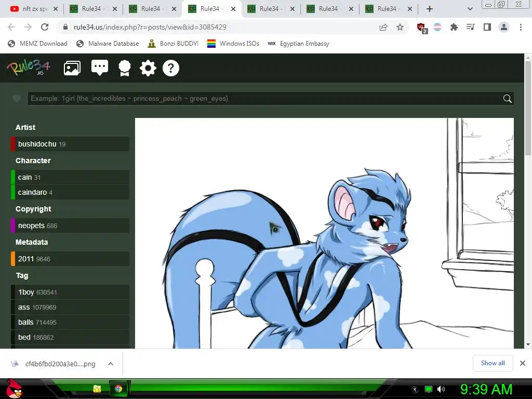The width and height of the screenshot is (532, 399).
Task: Open the Egyptian Embassy bookmark
Action: click(299, 44)
